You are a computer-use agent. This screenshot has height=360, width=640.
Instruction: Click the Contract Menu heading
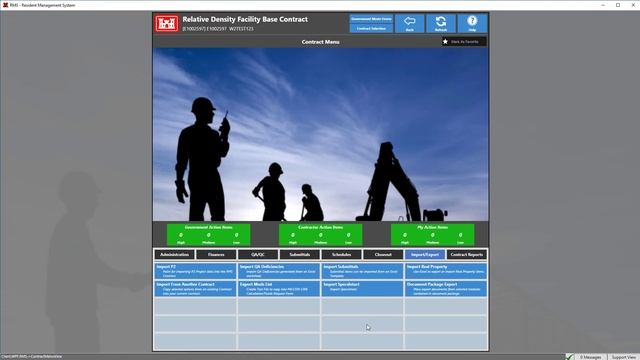pyautogui.click(x=320, y=42)
